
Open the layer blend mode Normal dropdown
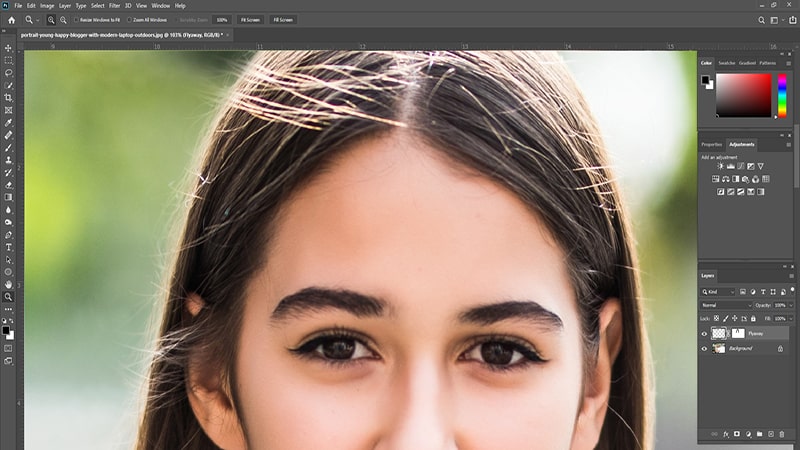[726, 305]
